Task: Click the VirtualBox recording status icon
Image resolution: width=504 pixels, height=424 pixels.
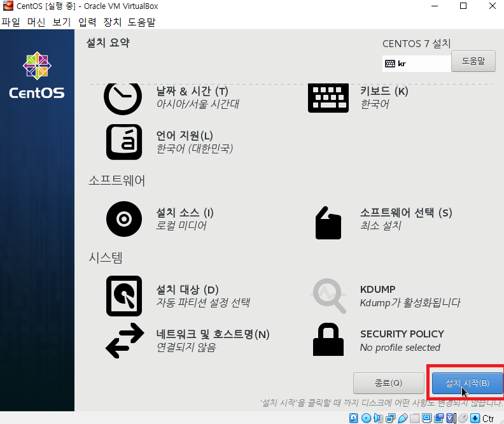Action: tap(438, 418)
